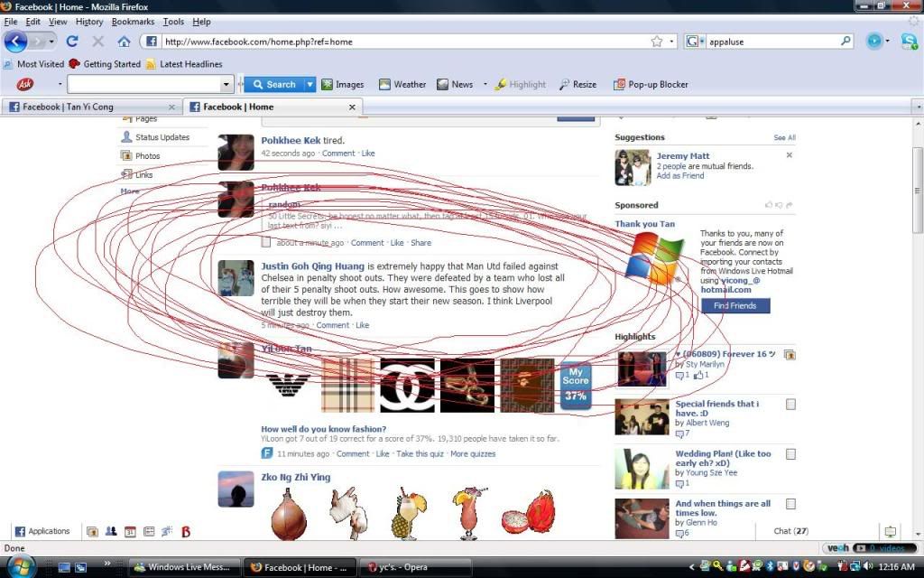Switch to Windows Live Messenger in the taskbar

click(184, 567)
